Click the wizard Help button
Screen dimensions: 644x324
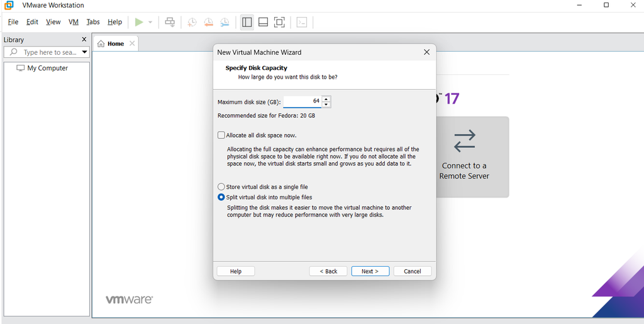coord(236,271)
